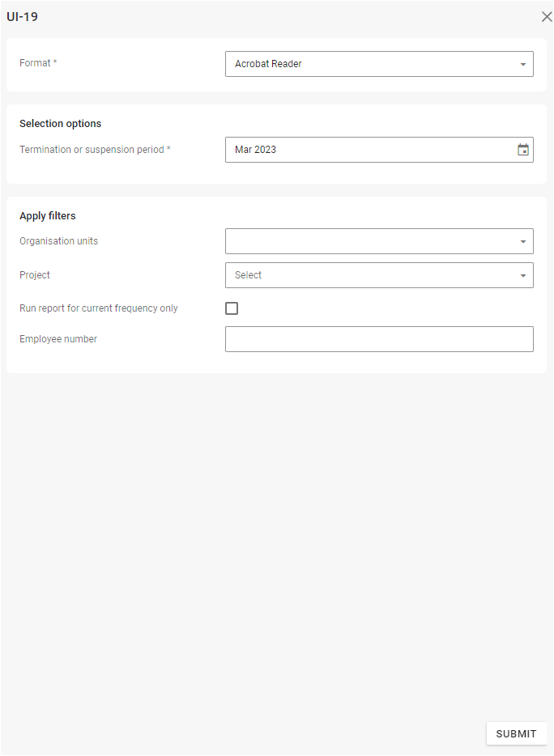Click the 'Run report for current frequency only' label

[99, 308]
